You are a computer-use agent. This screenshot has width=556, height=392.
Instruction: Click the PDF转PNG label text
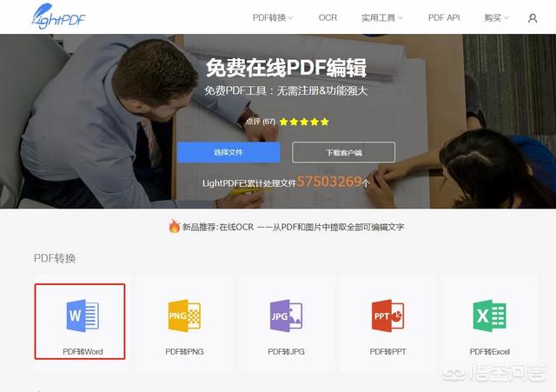pyautogui.click(x=184, y=351)
